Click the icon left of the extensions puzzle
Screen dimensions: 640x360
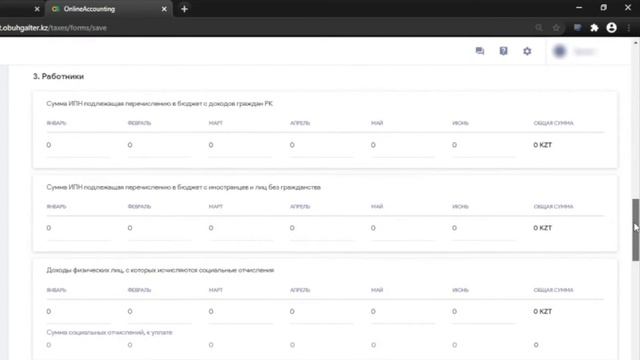tap(578, 28)
